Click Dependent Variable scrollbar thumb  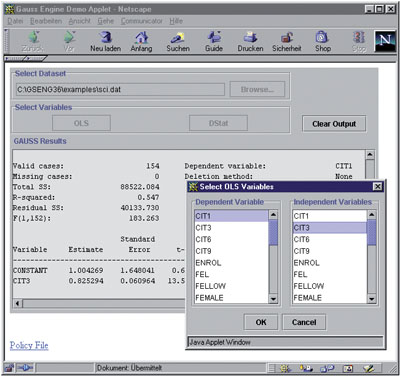pyautogui.click(x=273, y=232)
